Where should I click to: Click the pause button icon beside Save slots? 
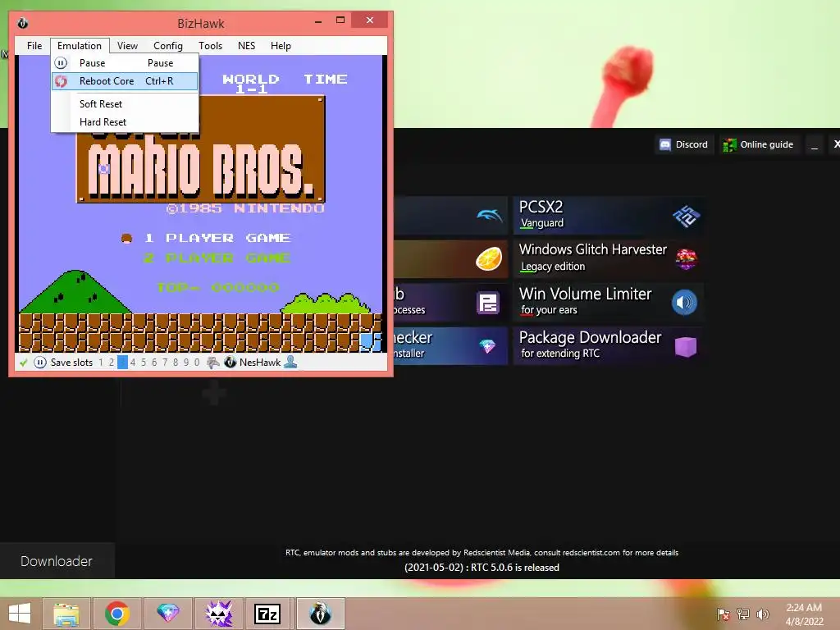(40, 363)
